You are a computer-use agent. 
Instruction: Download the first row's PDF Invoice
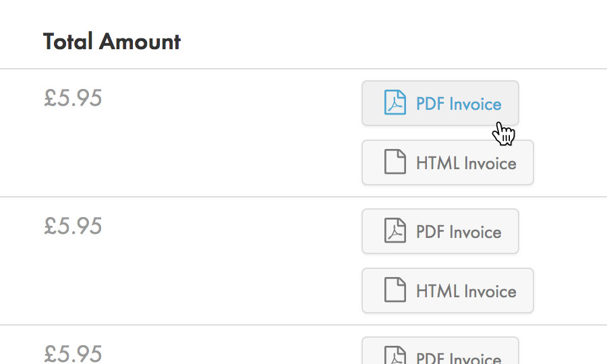pos(440,103)
